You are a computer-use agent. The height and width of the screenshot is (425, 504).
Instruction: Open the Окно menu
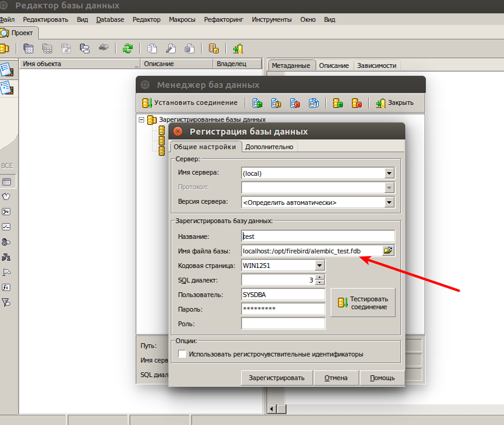(308, 19)
